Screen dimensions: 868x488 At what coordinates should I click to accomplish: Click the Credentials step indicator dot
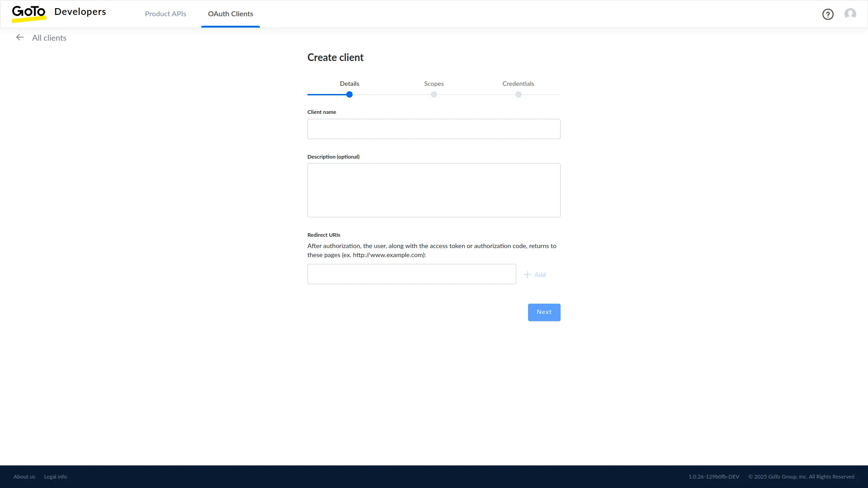(519, 94)
